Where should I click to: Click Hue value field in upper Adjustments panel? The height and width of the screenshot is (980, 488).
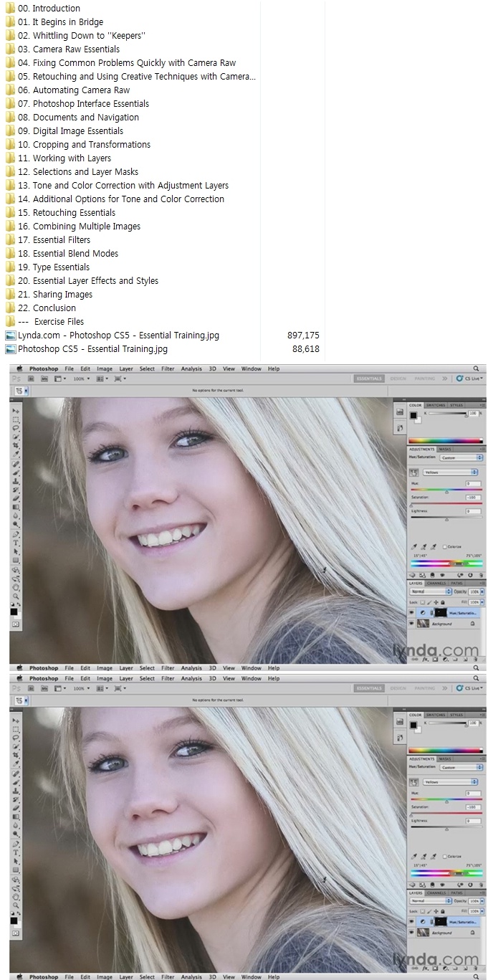tap(473, 483)
